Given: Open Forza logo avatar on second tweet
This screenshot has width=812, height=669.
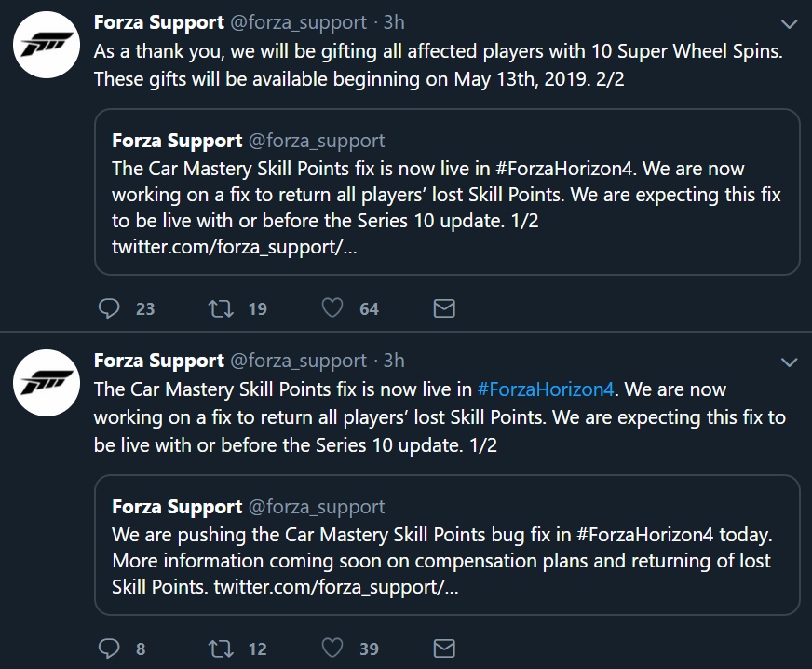Looking at the screenshot, I should pos(45,383).
